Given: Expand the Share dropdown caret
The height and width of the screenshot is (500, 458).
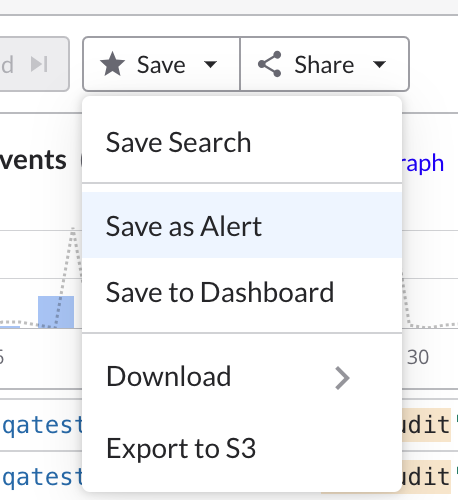Looking at the screenshot, I should click(x=379, y=64).
